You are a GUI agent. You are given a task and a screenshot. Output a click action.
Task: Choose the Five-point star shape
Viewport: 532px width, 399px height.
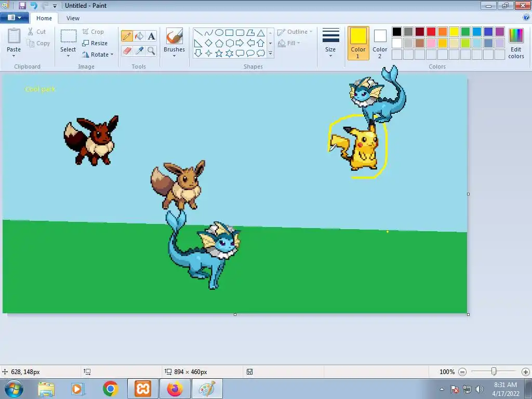point(219,54)
